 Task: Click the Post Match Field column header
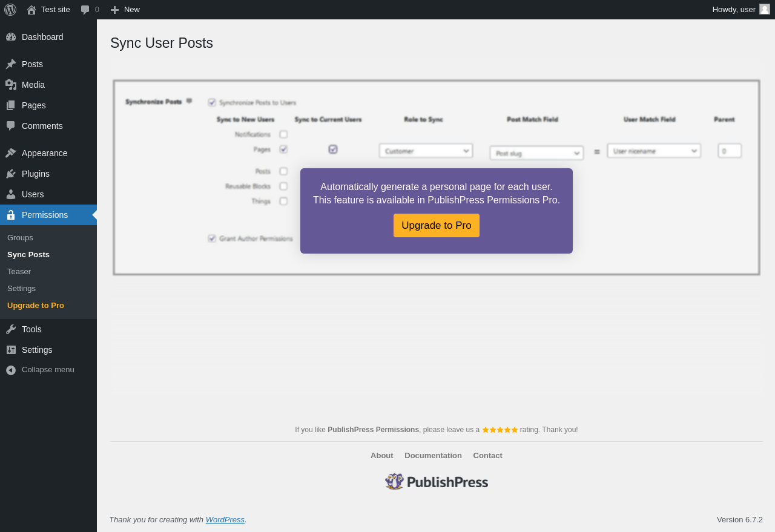pos(533,120)
